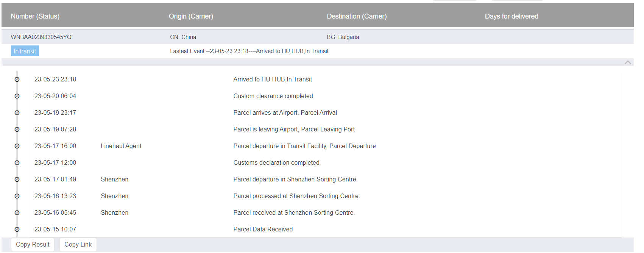This screenshot has height=253, width=644.
Task: Click the InTransit status badge
Action: 25,51
